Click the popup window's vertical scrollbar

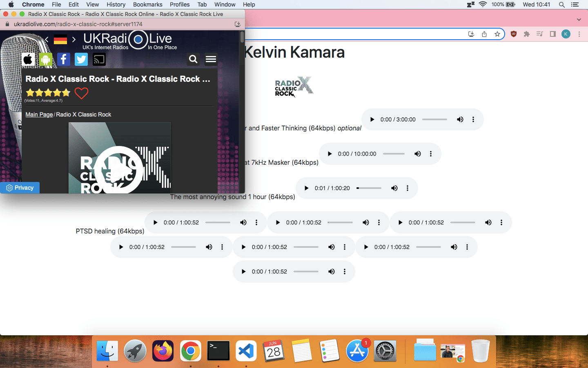click(x=242, y=37)
